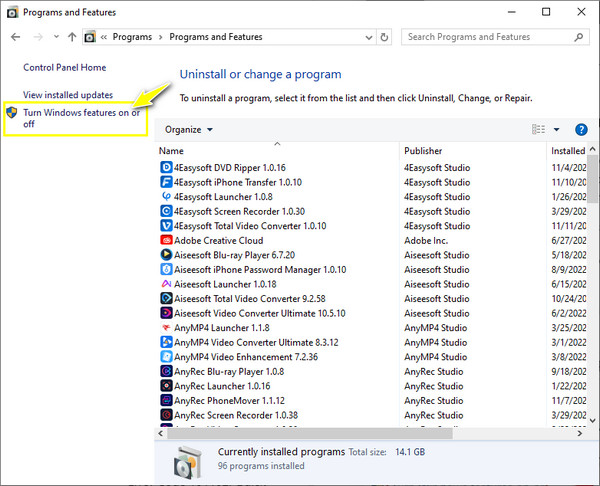Click the view layout icon in toolbar

click(x=538, y=129)
